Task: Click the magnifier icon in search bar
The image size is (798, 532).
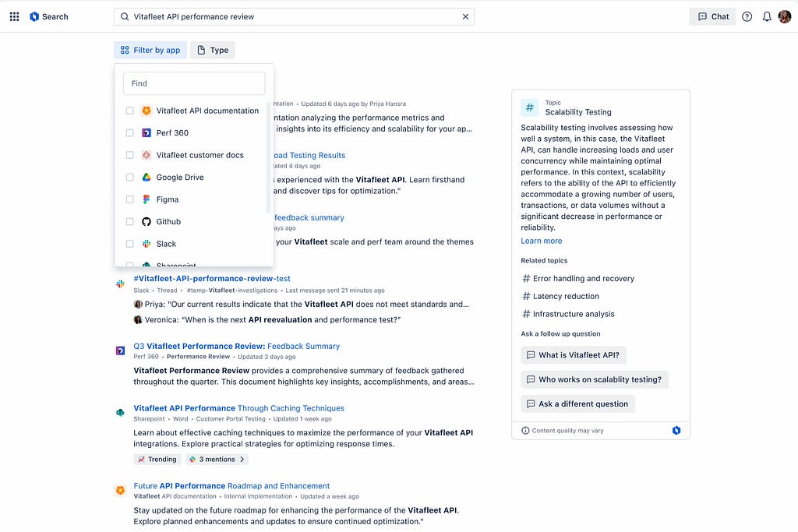Action: pyautogui.click(x=125, y=17)
